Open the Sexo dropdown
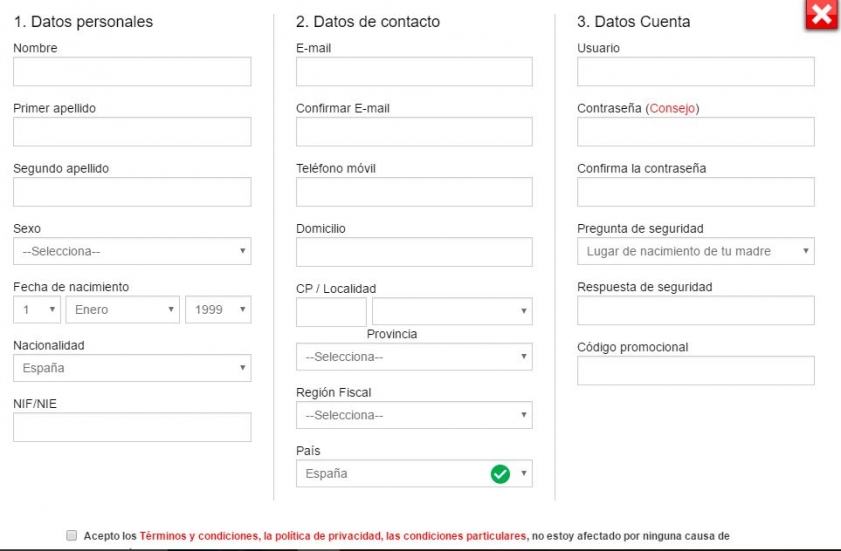Screen dimensions: 841x551 tap(132, 251)
